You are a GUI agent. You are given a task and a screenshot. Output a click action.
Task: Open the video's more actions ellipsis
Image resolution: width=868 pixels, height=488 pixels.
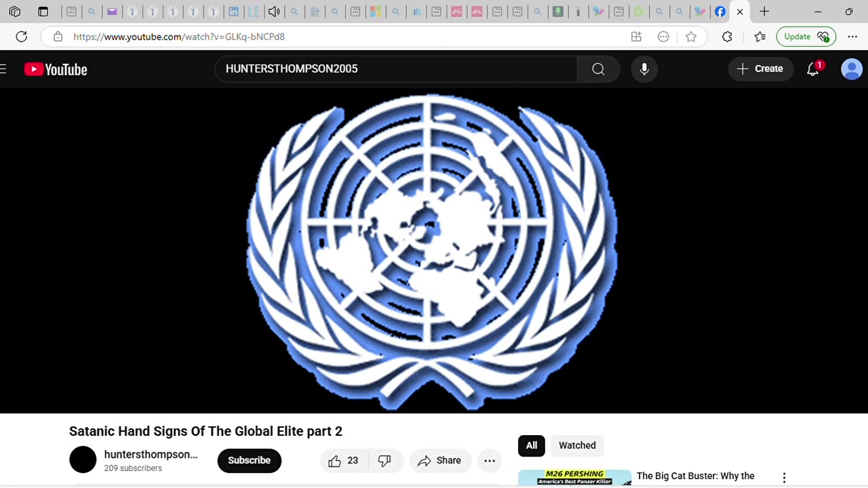490,461
